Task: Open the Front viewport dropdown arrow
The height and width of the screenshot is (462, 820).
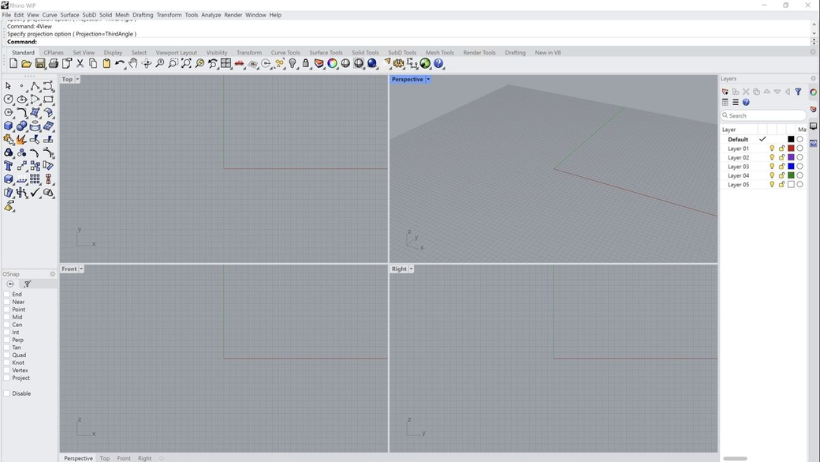Action: [x=81, y=269]
